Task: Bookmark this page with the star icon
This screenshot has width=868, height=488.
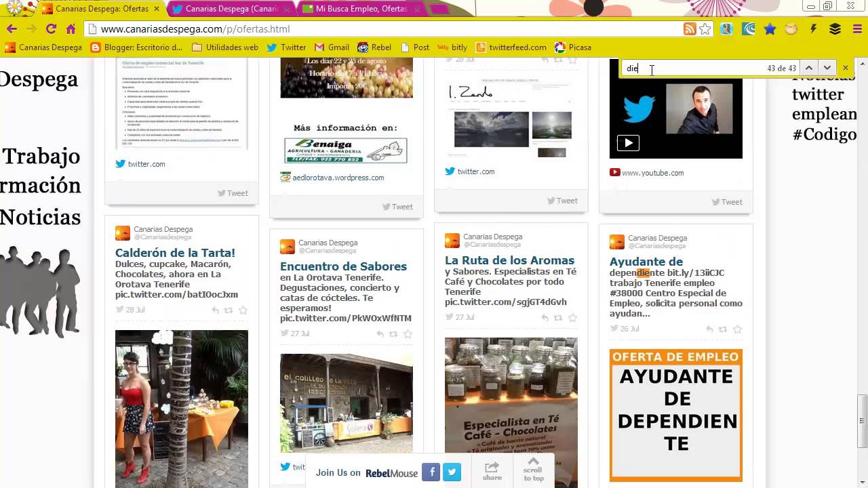Action: coord(705,29)
